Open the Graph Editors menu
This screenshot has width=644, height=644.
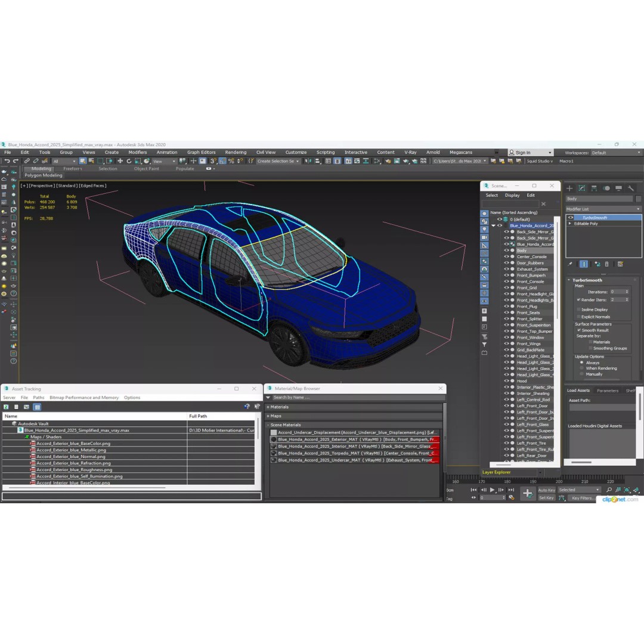[202, 153]
